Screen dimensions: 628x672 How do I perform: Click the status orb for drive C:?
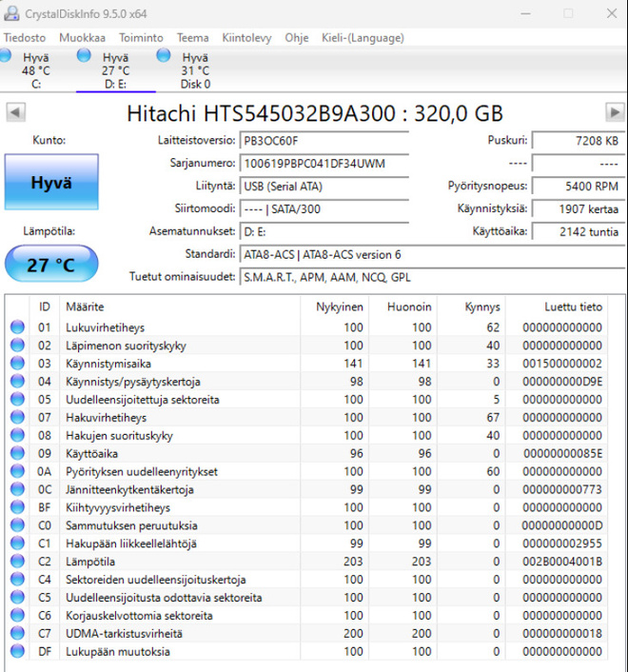click(5, 55)
